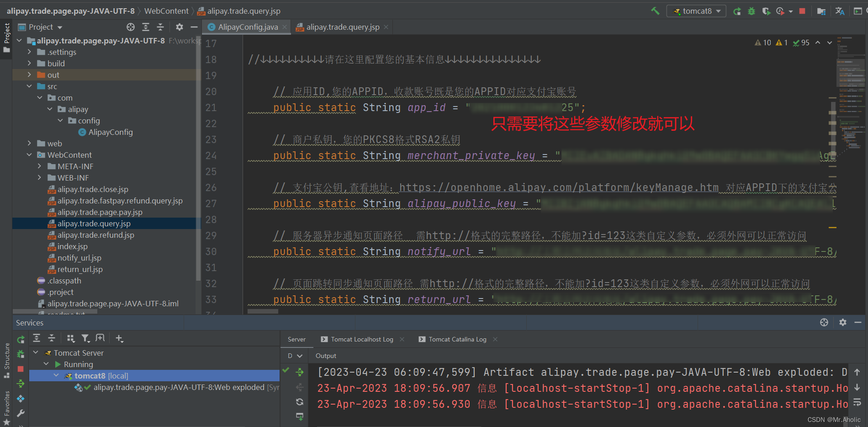Click the project name in the breadcrumb bar
The height and width of the screenshot is (427, 868).
pos(71,11)
